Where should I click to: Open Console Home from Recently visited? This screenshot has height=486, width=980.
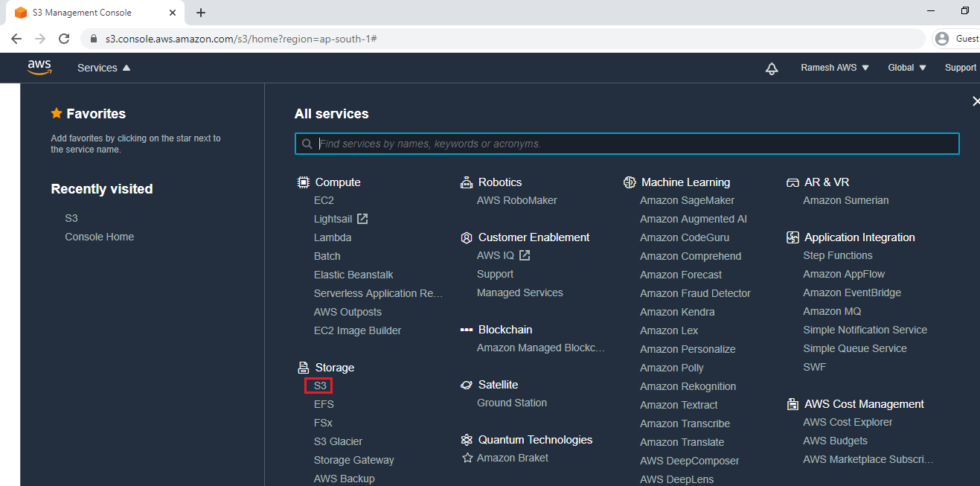[100, 237]
